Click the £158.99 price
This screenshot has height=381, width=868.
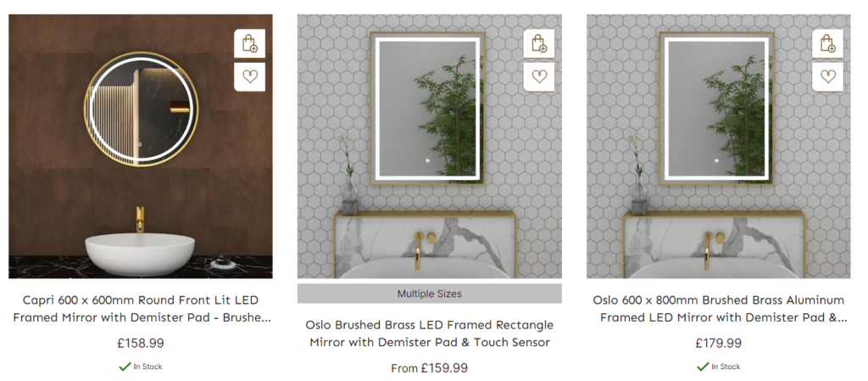(x=141, y=344)
